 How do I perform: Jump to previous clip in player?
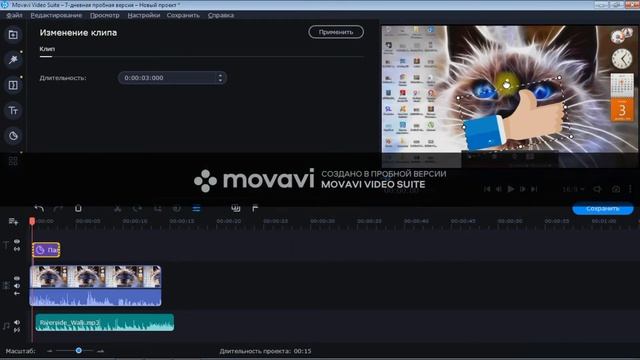pos(487,189)
